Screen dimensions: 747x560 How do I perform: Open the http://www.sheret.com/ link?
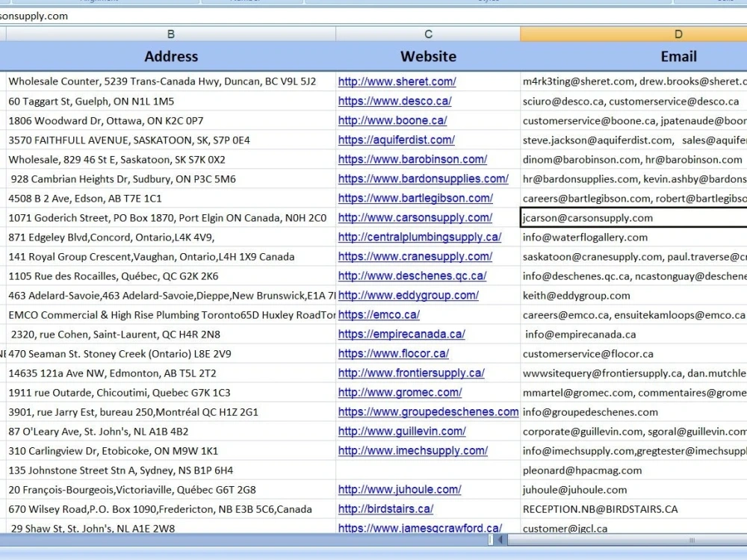[x=397, y=81]
